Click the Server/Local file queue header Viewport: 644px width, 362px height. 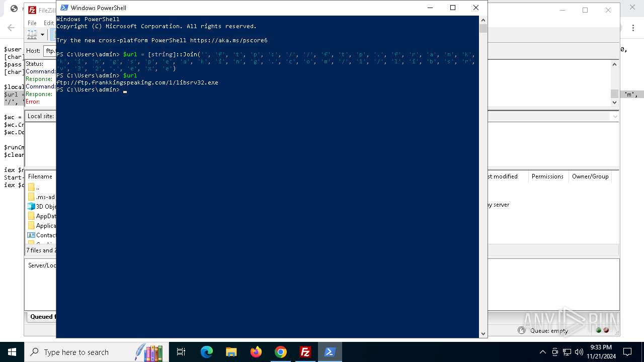click(x=42, y=265)
